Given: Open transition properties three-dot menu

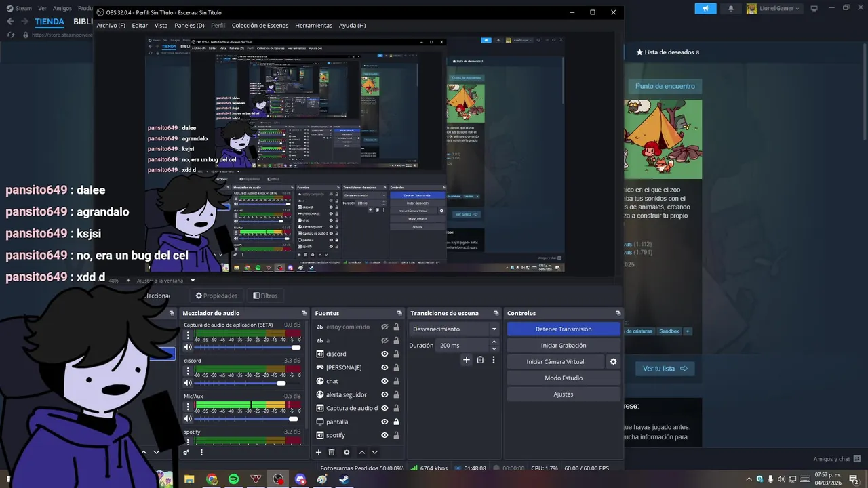Looking at the screenshot, I should [x=493, y=360].
